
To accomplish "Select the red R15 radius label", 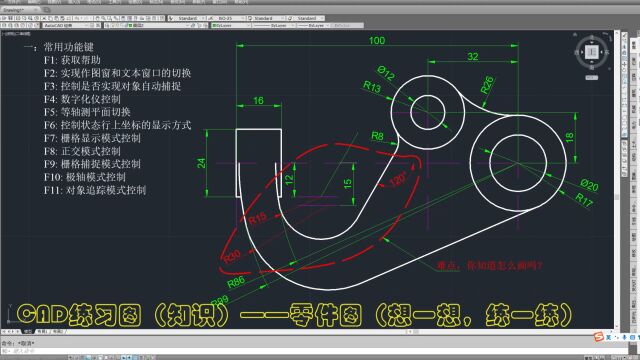I will (x=258, y=218).
